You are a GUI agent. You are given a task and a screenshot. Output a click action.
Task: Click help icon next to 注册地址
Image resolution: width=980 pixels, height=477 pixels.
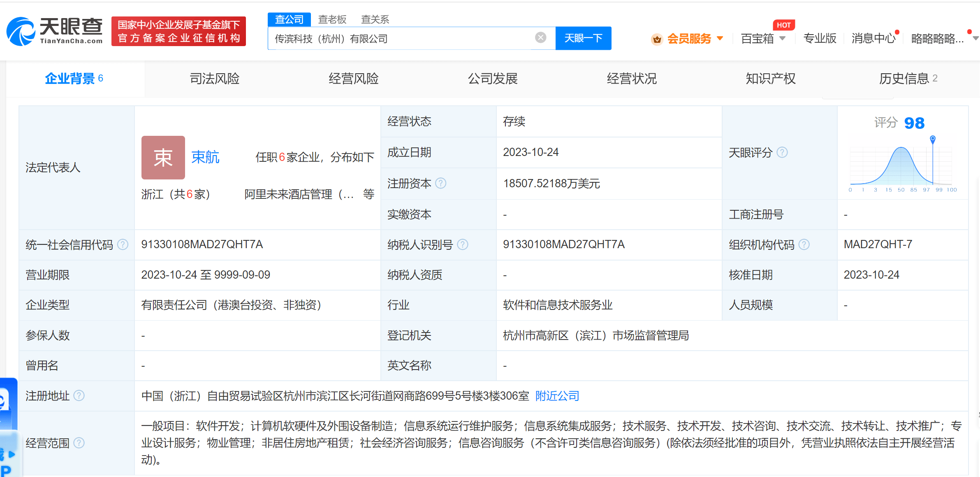79,396
